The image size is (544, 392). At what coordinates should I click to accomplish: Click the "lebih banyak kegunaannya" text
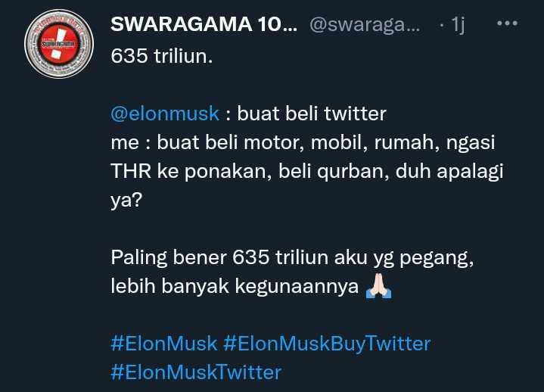coord(235,287)
